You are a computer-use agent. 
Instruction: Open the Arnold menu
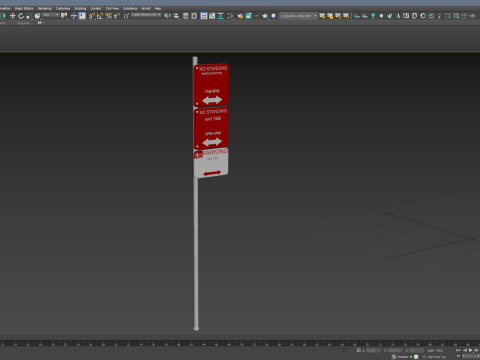[146, 8]
